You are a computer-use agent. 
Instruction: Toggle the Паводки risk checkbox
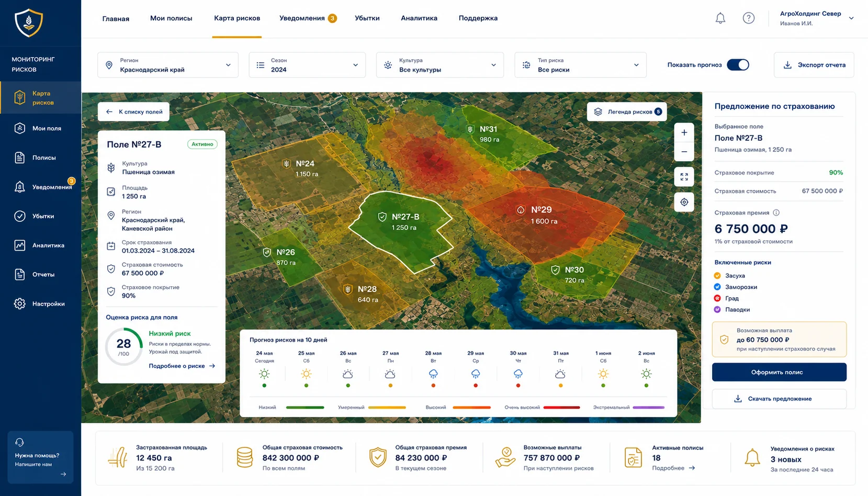pyautogui.click(x=717, y=310)
